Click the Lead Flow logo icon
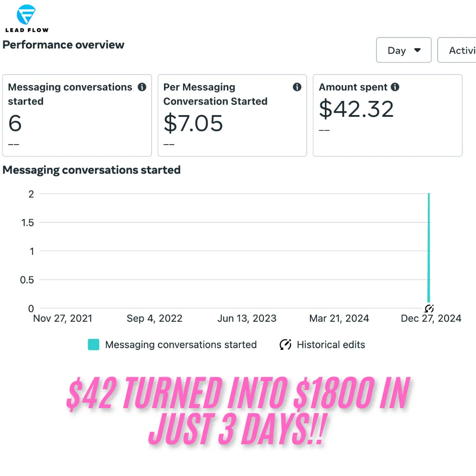The height and width of the screenshot is (476, 476). tap(26, 15)
